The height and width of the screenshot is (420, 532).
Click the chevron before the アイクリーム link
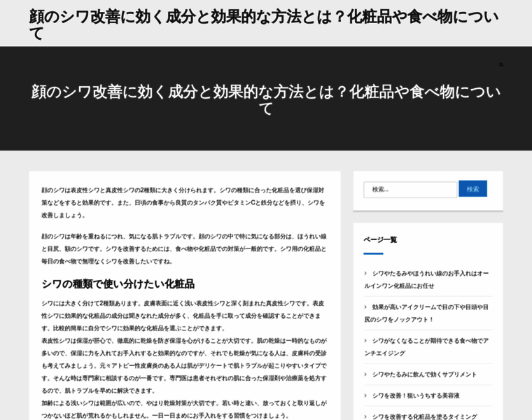pyautogui.click(x=365, y=307)
